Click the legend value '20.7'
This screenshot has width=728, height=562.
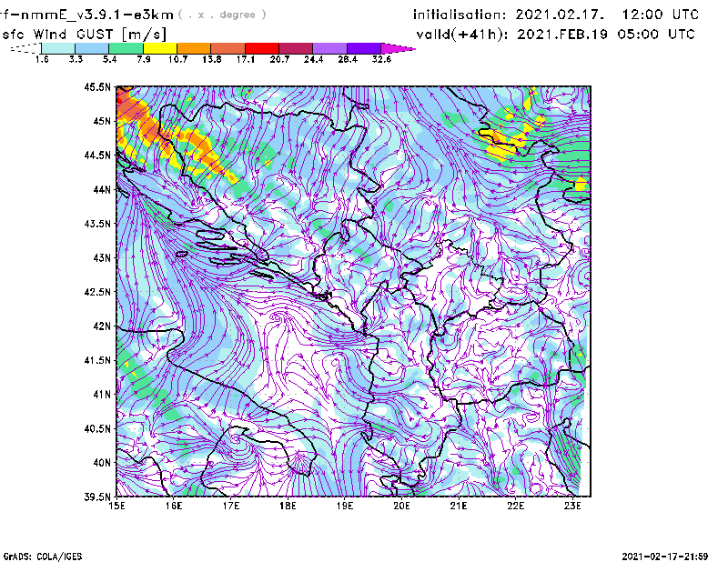click(x=279, y=59)
